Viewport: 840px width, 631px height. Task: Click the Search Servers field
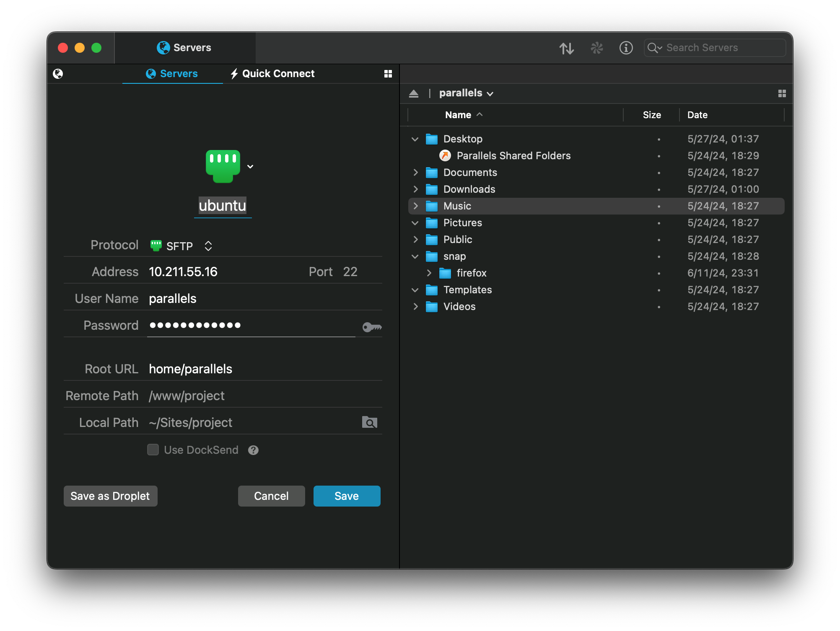pyautogui.click(x=715, y=48)
